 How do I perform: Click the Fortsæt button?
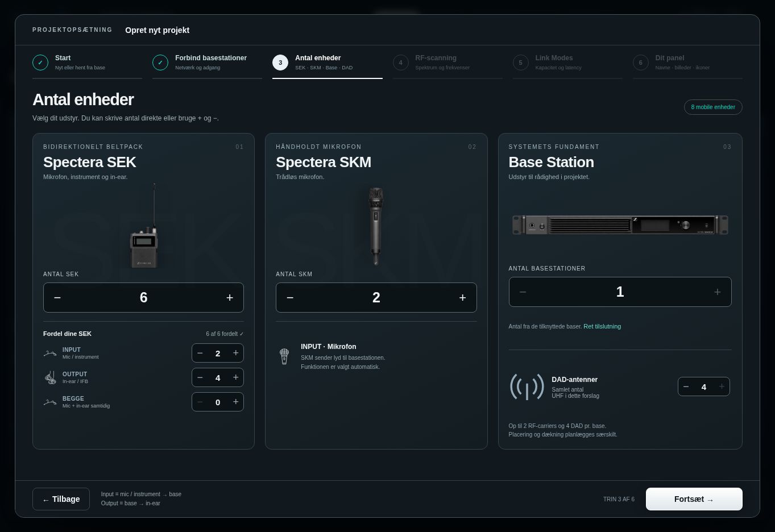(694, 499)
